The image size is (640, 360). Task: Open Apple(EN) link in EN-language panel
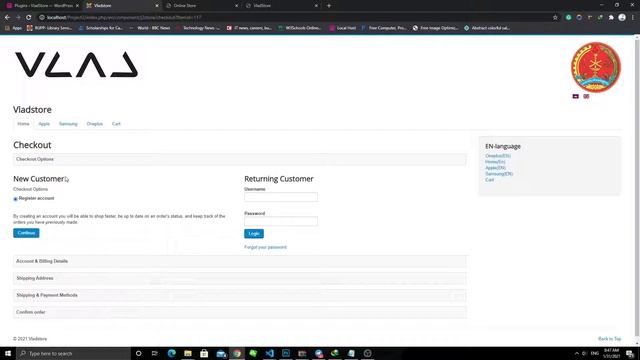(x=496, y=168)
